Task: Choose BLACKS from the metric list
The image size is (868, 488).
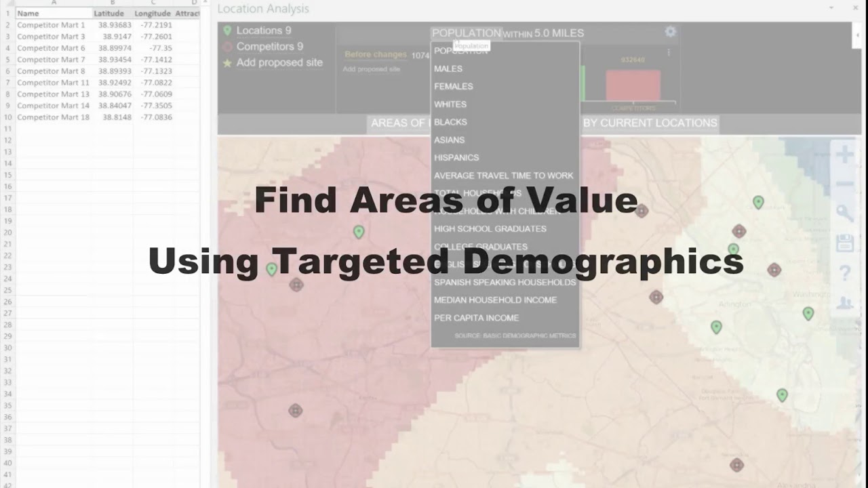Action: click(450, 122)
